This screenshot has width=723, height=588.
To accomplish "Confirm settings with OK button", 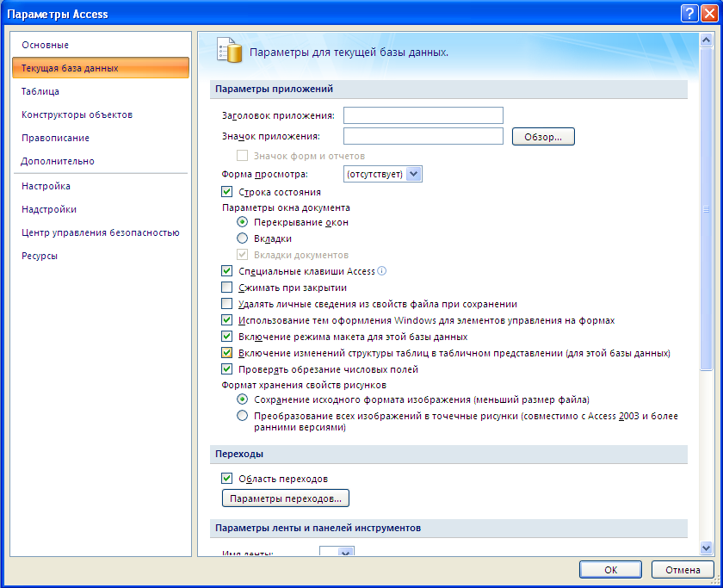I will 610,570.
